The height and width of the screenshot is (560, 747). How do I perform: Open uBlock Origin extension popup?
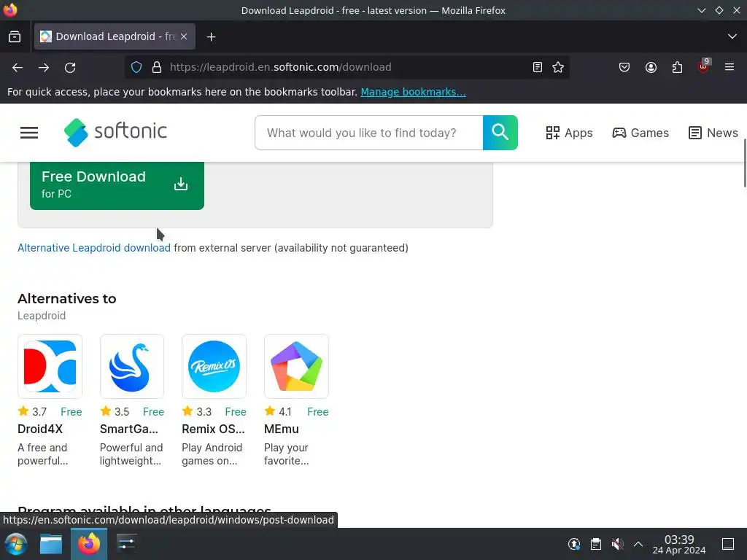tap(703, 66)
